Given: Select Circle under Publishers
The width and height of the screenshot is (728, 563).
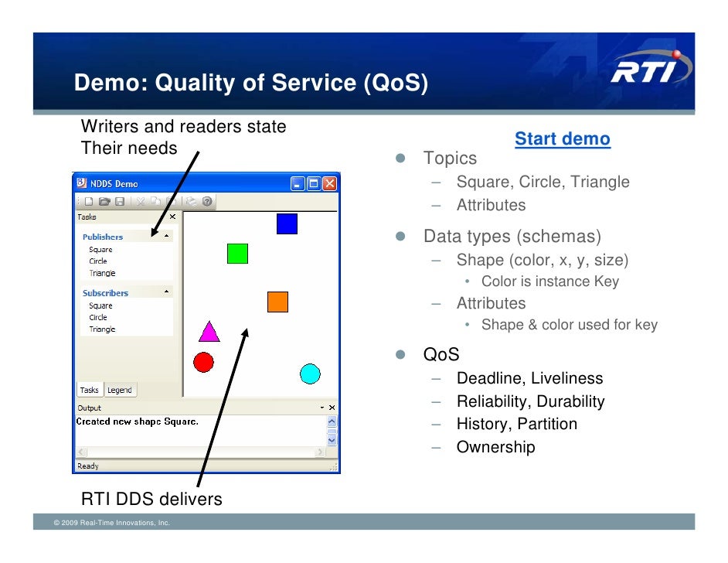Looking at the screenshot, I should [x=98, y=261].
